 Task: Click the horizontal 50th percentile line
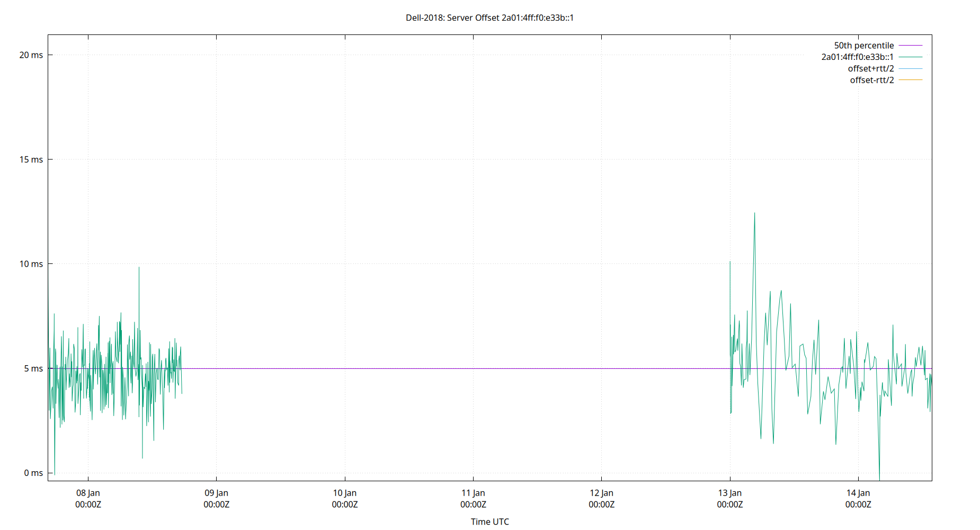[x=477, y=369]
